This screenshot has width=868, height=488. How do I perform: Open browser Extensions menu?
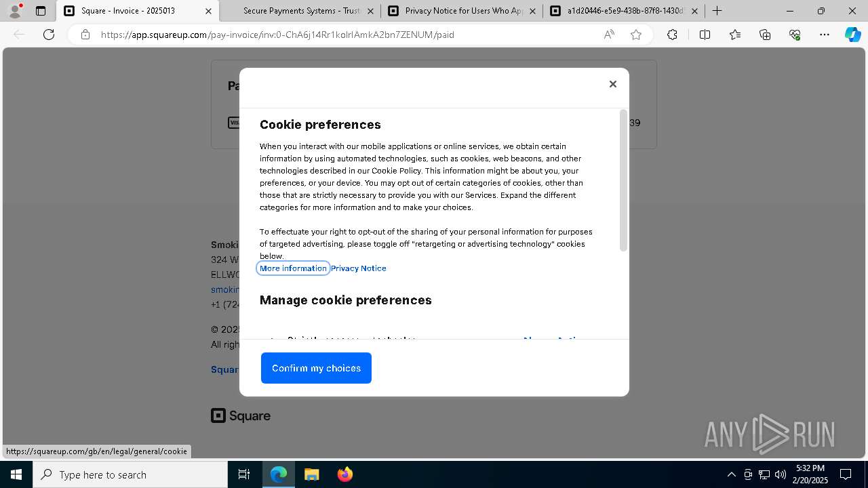pyautogui.click(x=672, y=35)
